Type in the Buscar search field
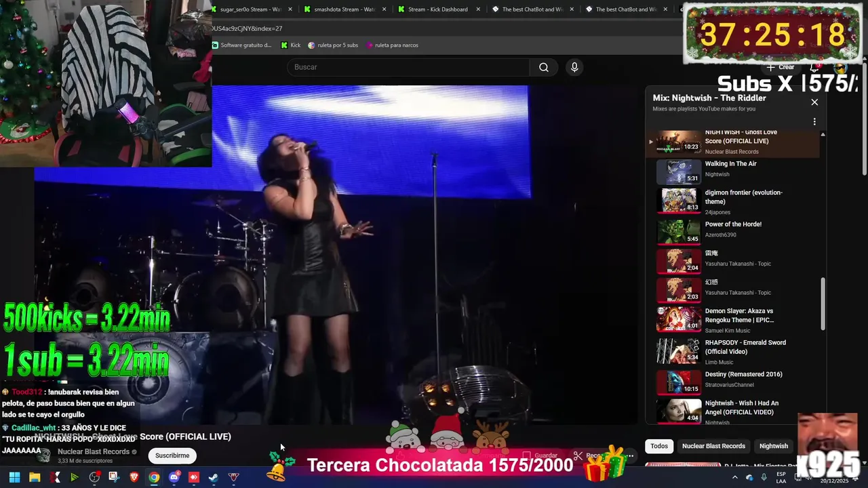The width and height of the screenshot is (868, 488). [x=408, y=67]
